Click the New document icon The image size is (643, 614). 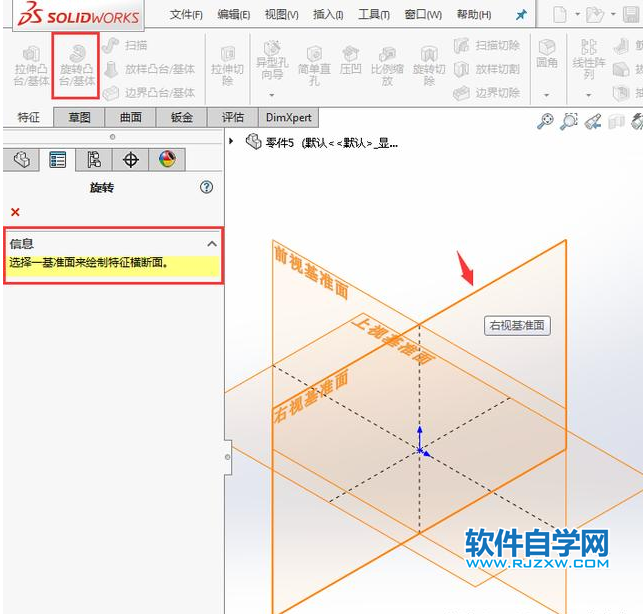[560, 15]
